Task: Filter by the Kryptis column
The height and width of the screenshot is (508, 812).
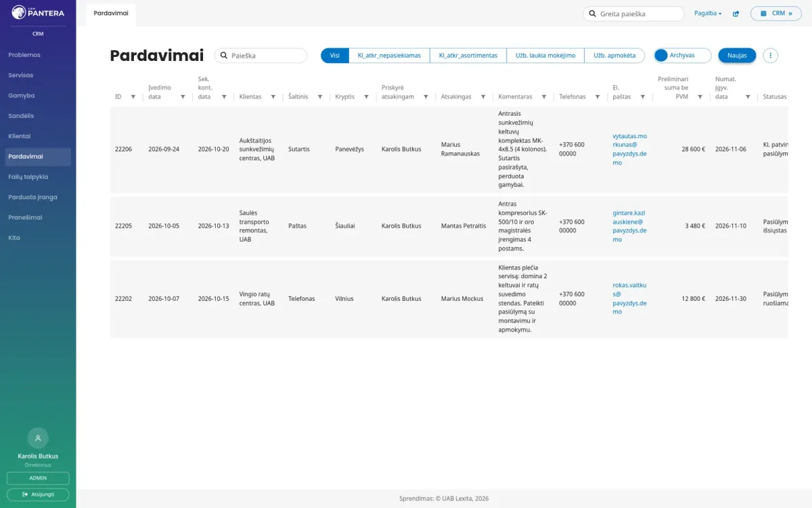Action: pos(367,97)
